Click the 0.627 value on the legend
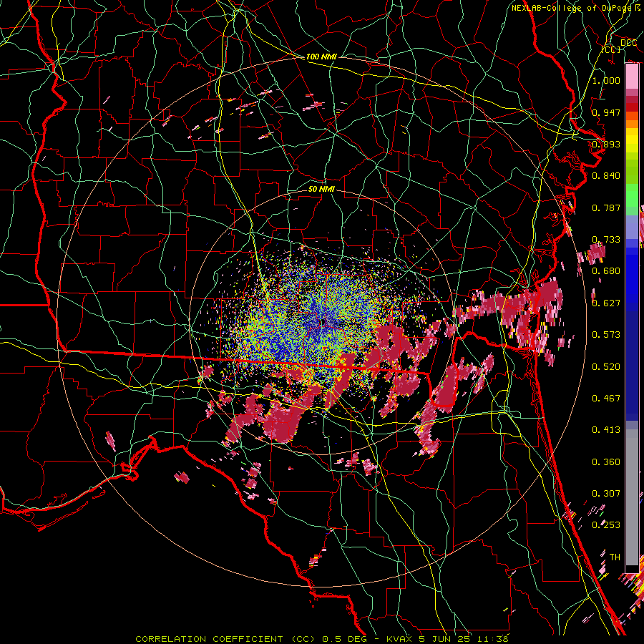 [606, 303]
